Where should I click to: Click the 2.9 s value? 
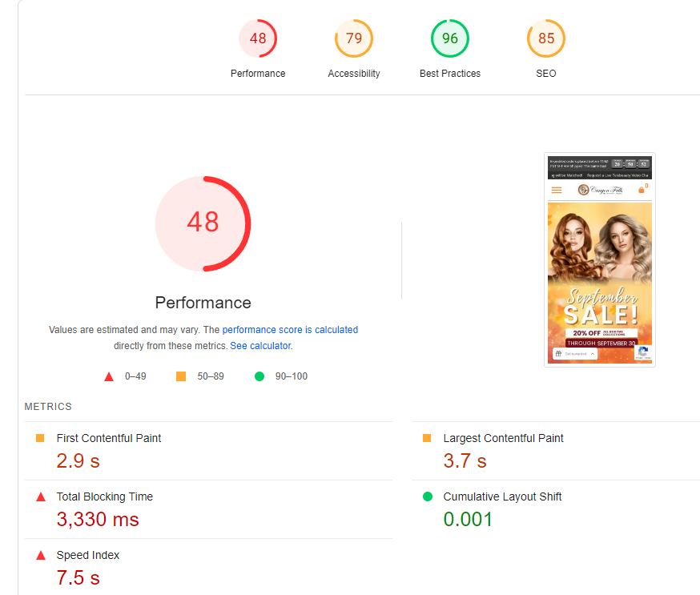click(x=78, y=461)
